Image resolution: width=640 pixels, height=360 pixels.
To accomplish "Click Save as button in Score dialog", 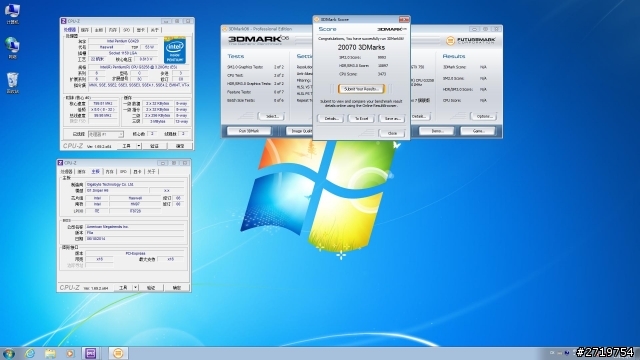I will tap(392, 118).
